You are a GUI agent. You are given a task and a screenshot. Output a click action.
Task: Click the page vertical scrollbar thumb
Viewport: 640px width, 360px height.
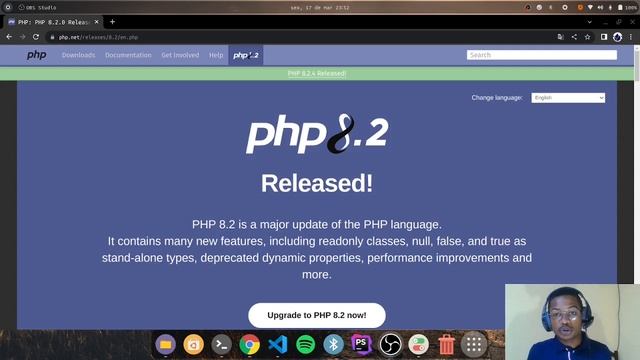(637, 65)
